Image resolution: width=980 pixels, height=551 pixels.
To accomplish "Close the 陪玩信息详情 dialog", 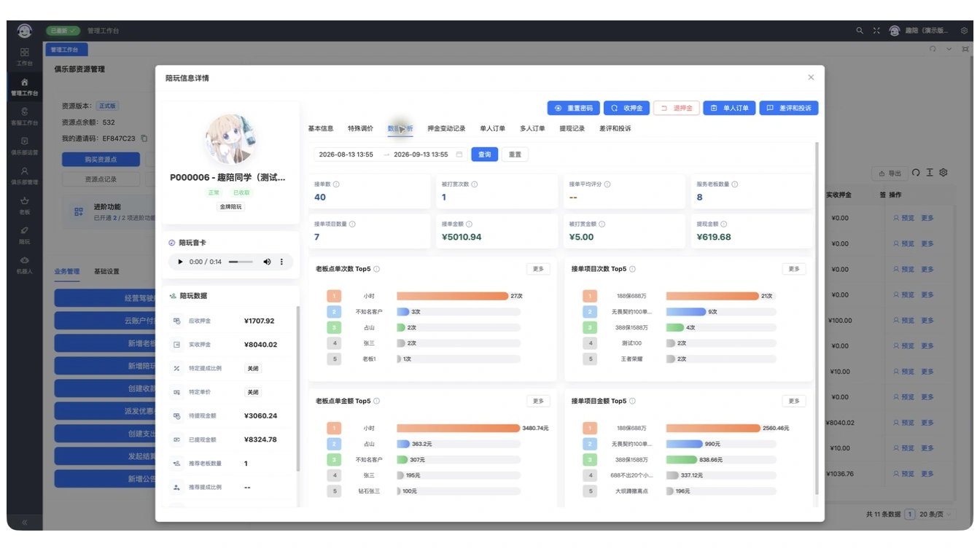I will coord(811,77).
